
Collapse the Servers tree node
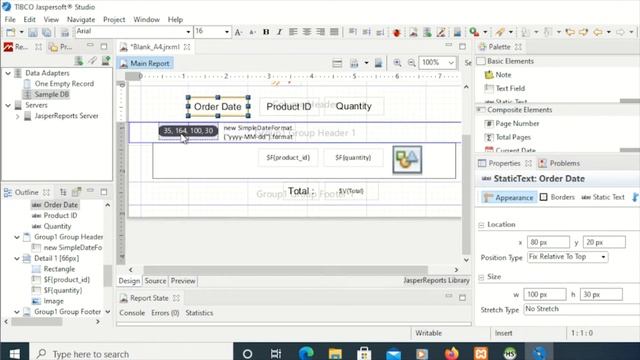(8, 105)
